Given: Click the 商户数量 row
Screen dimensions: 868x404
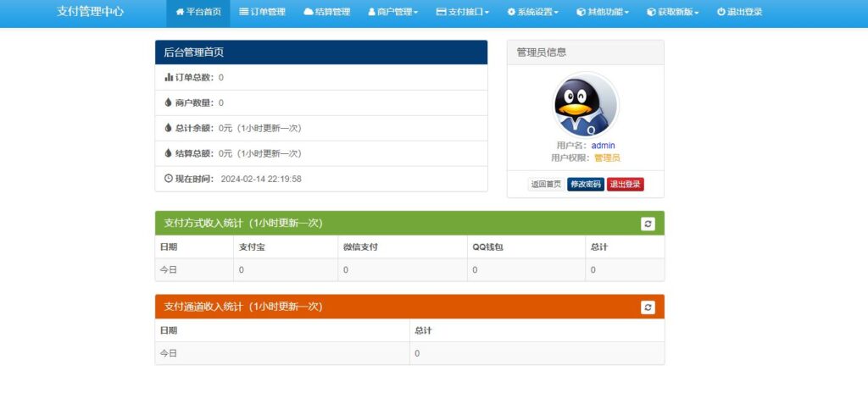Looking at the screenshot, I should (321, 103).
